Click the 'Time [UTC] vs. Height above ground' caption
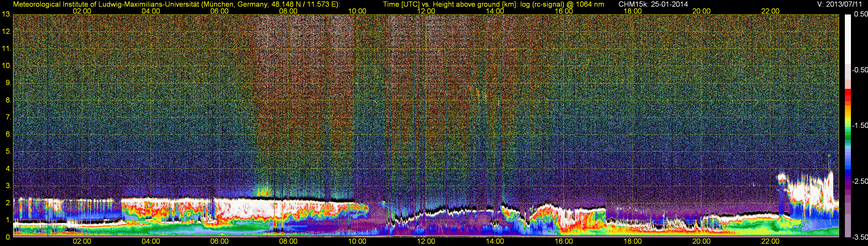 click(x=493, y=4)
